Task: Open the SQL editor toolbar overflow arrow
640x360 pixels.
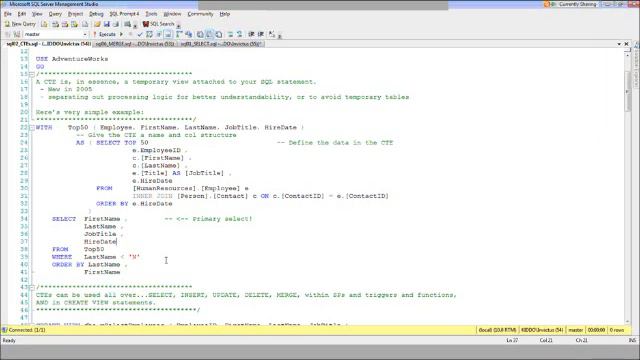Action: [x=280, y=36]
